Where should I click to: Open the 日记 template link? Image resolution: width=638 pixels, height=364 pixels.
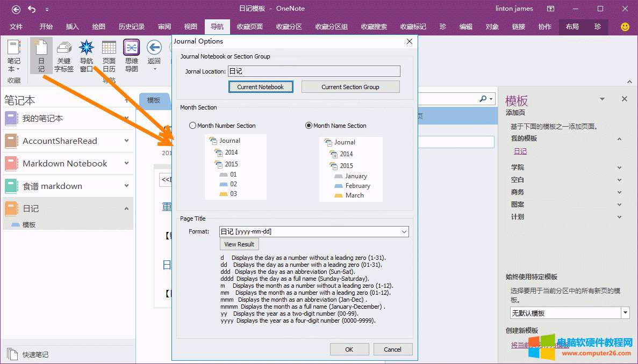coord(520,151)
